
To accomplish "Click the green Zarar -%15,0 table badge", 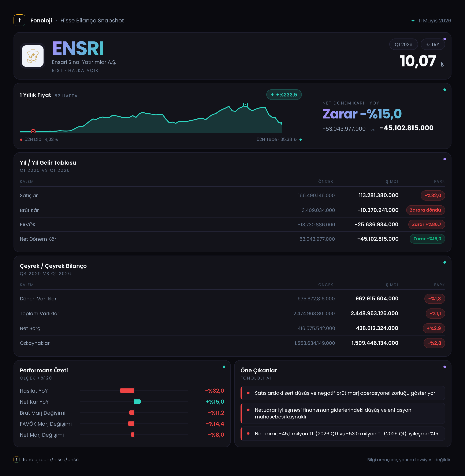I will tap(427, 239).
